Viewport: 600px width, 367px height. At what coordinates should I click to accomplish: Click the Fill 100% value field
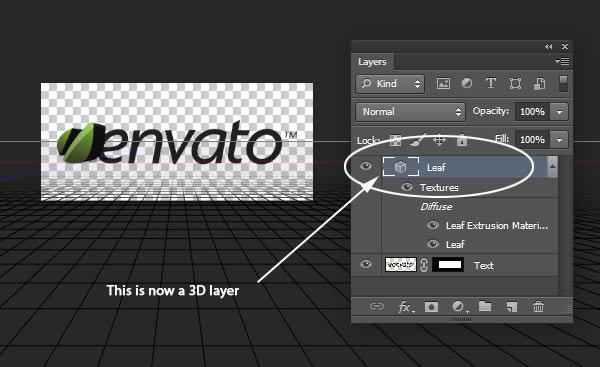[x=532, y=140]
